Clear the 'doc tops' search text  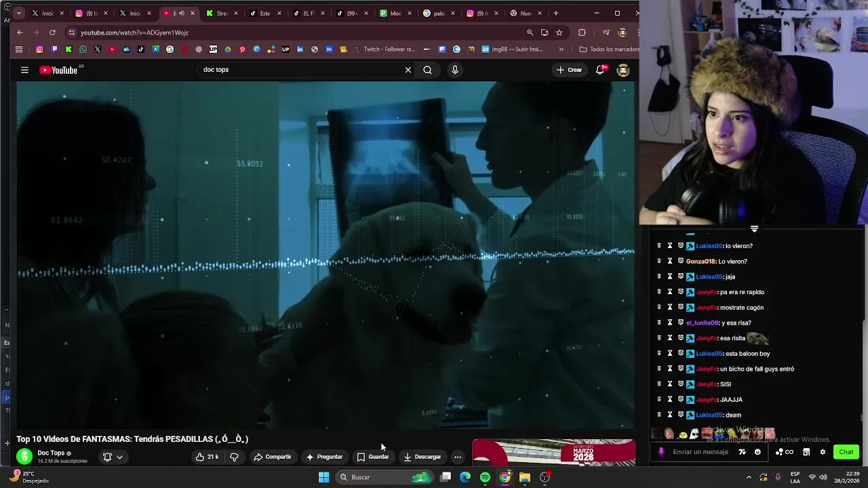coord(408,70)
